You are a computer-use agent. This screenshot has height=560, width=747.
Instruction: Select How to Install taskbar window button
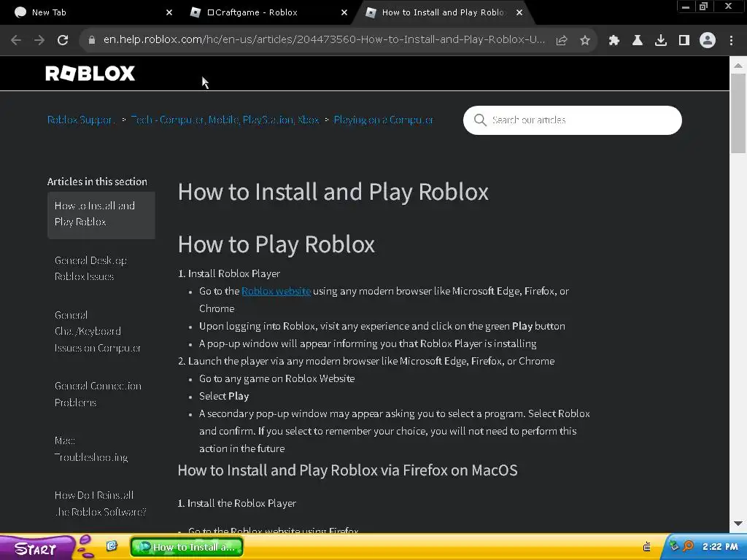(187, 547)
